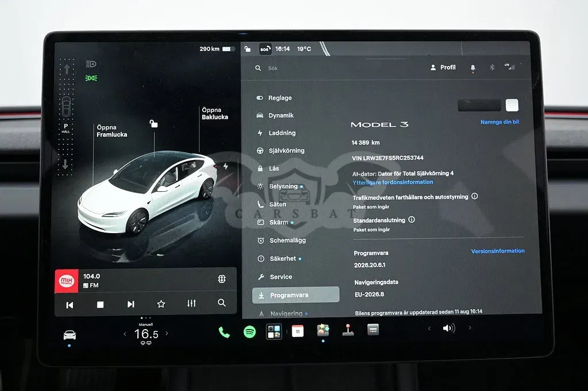Screen dimensions: 588x391
Task: Search media with magnifier icon
Action: [x=222, y=303]
